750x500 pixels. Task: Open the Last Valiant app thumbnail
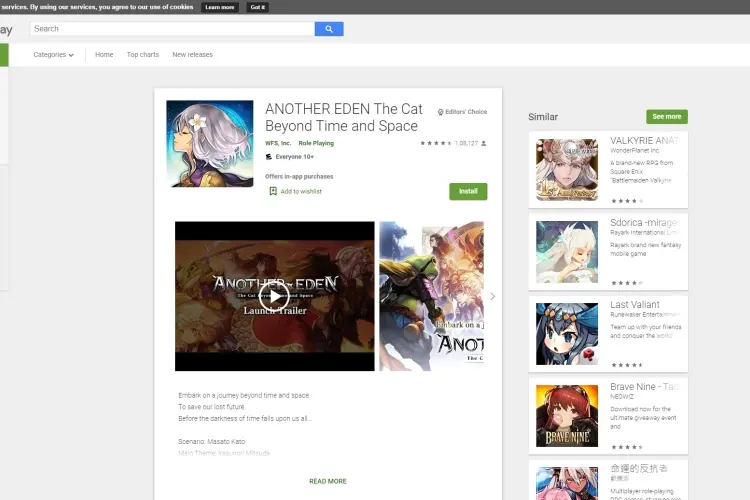point(567,334)
